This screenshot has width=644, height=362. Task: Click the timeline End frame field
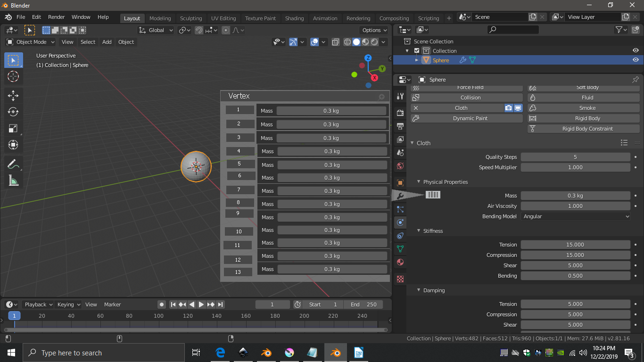click(x=363, y=304)
